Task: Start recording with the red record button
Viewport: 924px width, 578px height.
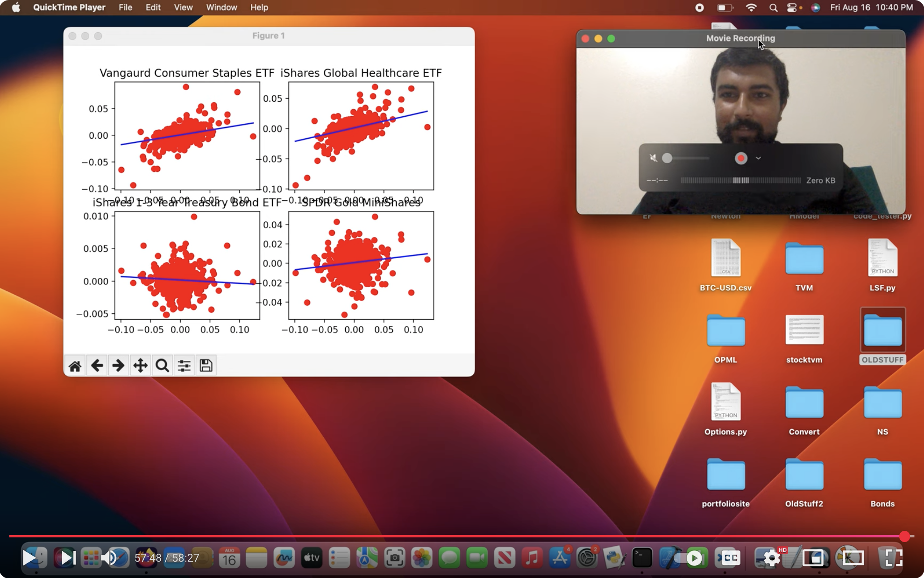Action: (741, 158)
